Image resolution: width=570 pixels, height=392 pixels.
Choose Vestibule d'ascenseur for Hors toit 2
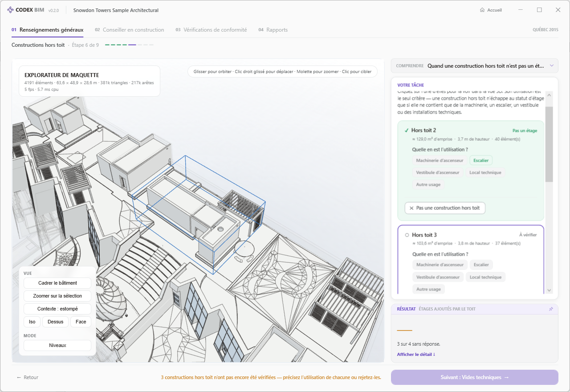pos(438,172)
